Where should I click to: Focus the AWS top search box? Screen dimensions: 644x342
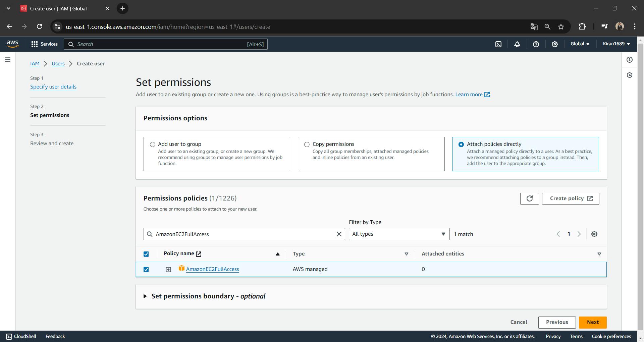tap(166, 44)
